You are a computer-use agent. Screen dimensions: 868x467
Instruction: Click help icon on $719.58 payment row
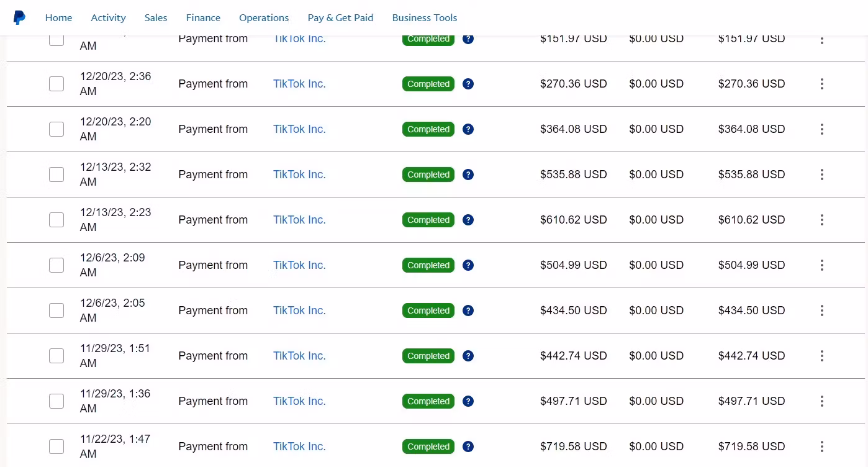pyautogui.click(x=468, y=447)
